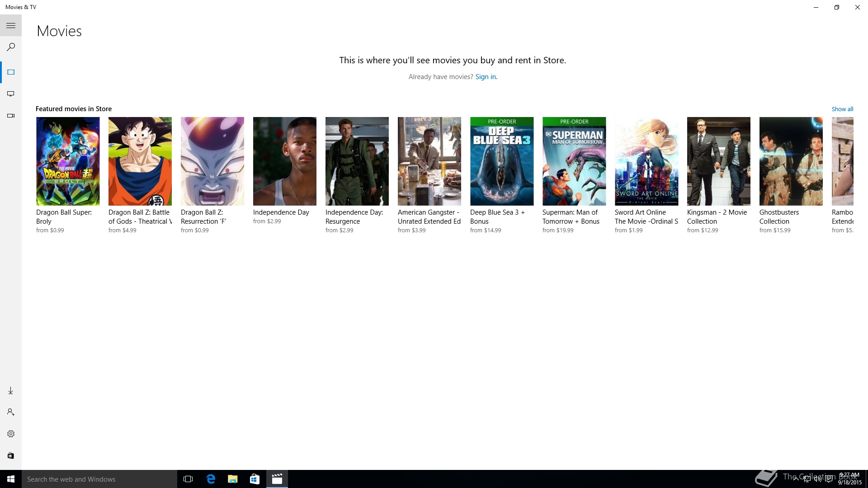This screenshot has height=488, width=868.
Task: Open Dragon Ball Z: Battle of Gods poster
Action: [x=140, y=161]
